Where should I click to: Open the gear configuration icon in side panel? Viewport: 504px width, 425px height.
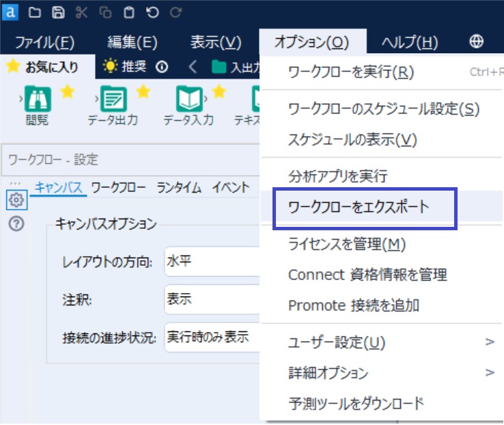point(16,200)
